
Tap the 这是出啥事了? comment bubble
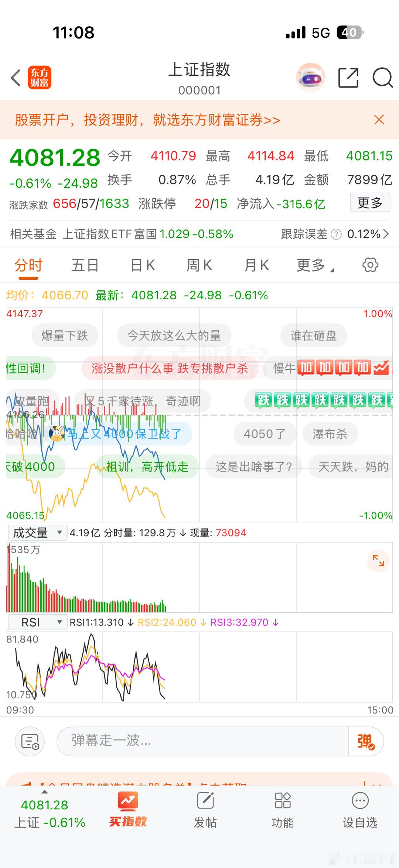click(x=254, y=467)
